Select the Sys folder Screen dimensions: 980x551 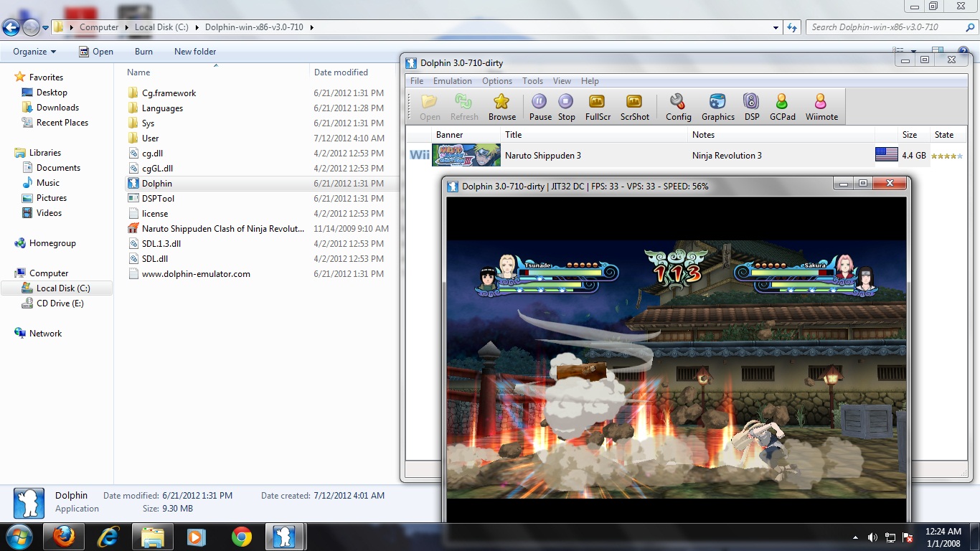tap(148, 123)
